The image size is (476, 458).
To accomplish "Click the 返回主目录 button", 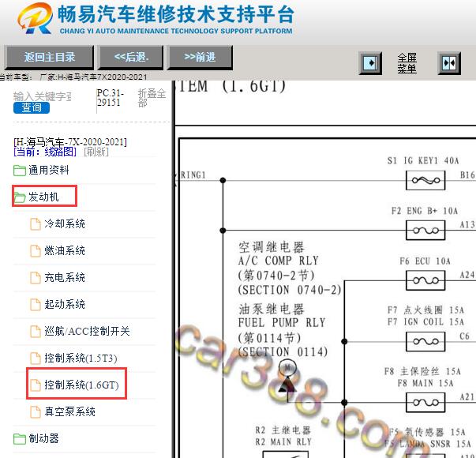I will (49, 57).
